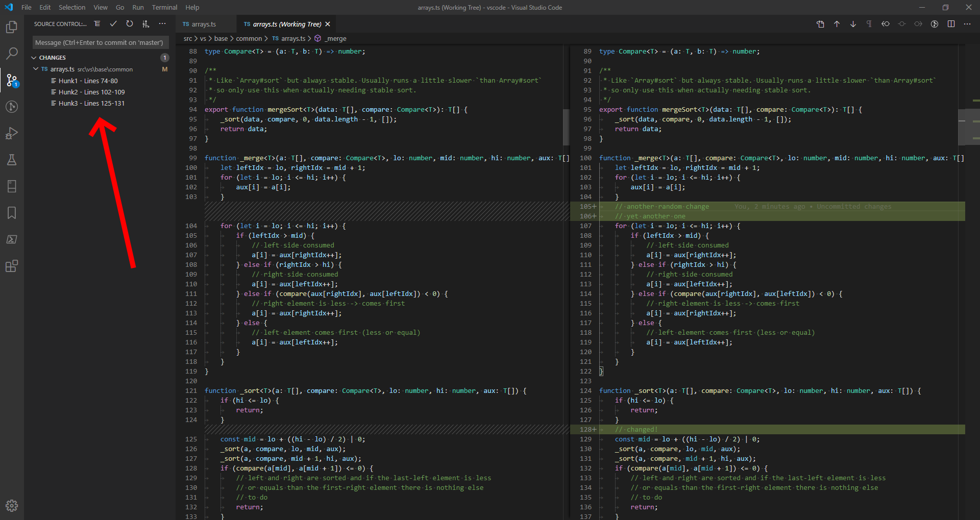Screen dimensions: 980x520
Task: Open the Testing flask icon
Action: 12,160
